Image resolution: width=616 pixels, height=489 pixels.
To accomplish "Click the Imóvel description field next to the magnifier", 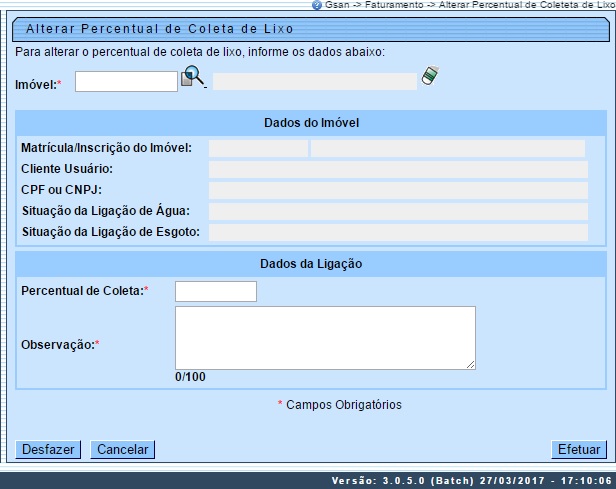I will (x=314, y=82).
